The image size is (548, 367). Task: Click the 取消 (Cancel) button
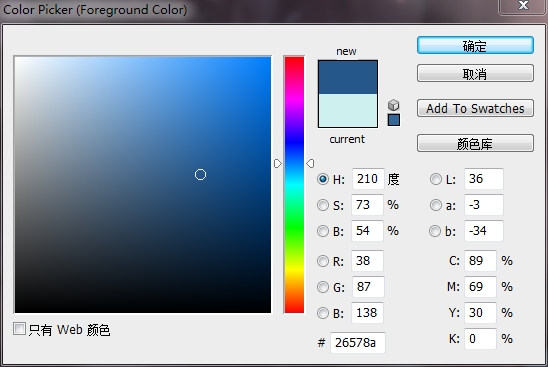(x=475, y=73)
